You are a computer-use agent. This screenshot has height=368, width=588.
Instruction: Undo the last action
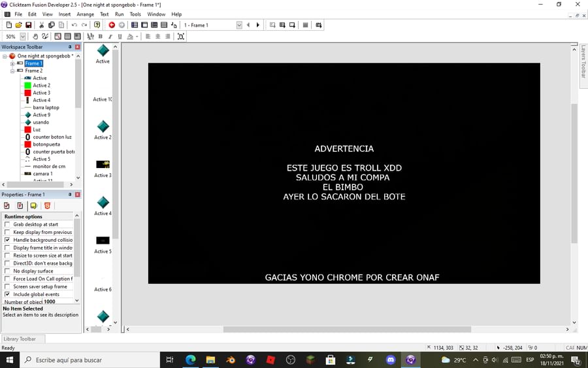(74, 25)
